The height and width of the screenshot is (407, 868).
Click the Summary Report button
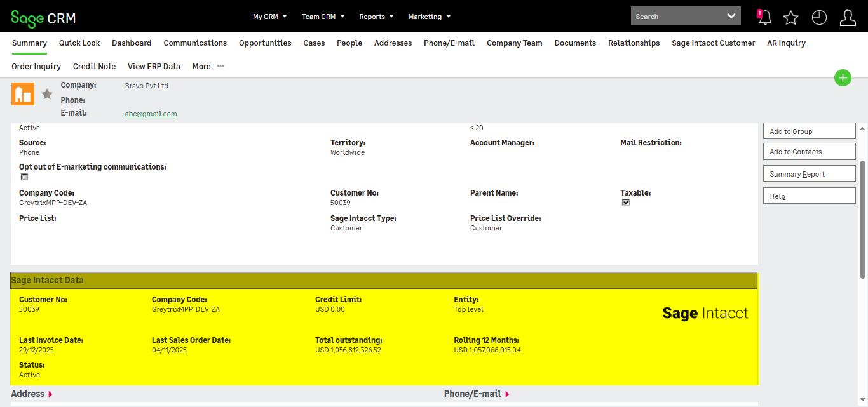click(809, 174)
